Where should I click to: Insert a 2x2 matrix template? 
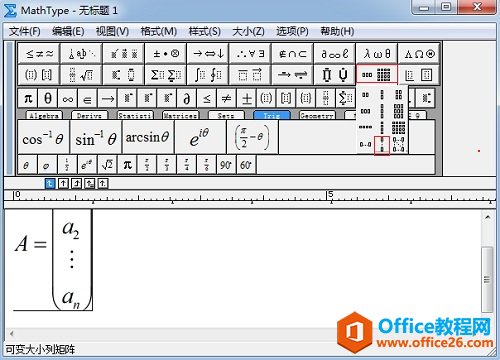pos(398,95)
